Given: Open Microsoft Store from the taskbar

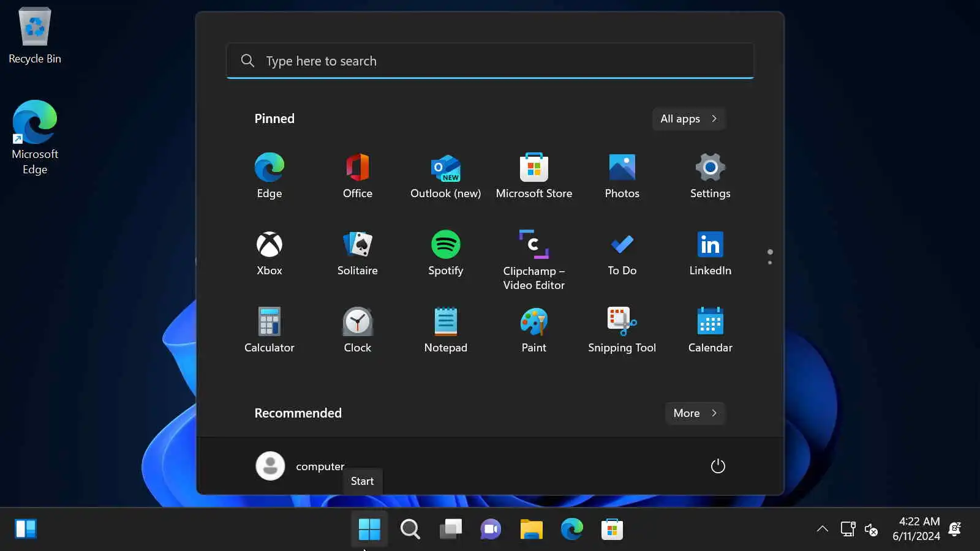Looking at the screenshot, I should [612, 529].
